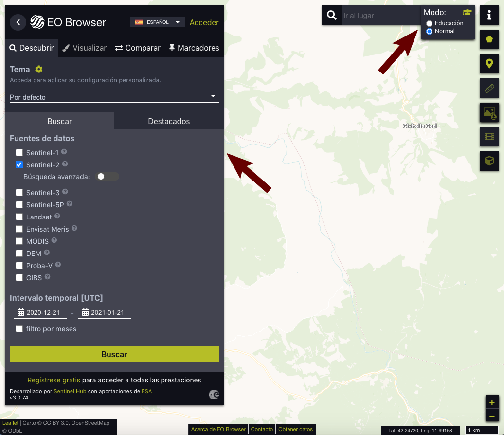This screenshot has height=435, width=504.
Task: Click the download image icon
Action: click(x=489, y=112)
